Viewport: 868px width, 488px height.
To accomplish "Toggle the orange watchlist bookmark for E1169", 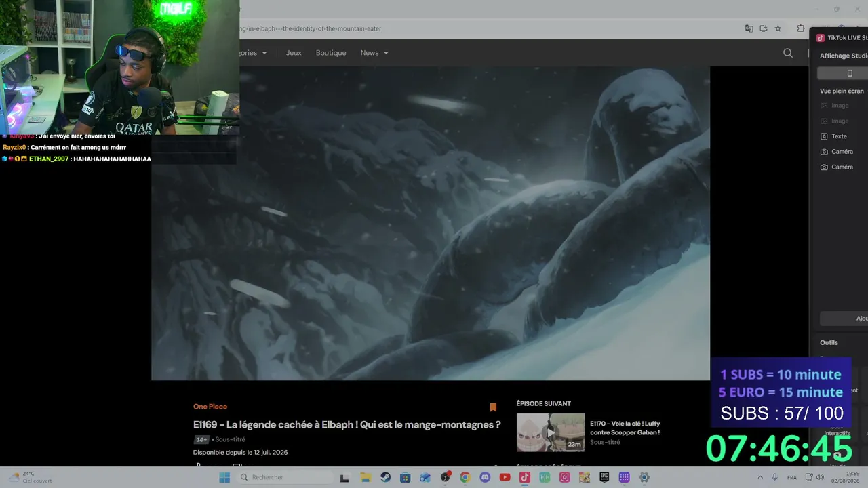I will 493,407.
